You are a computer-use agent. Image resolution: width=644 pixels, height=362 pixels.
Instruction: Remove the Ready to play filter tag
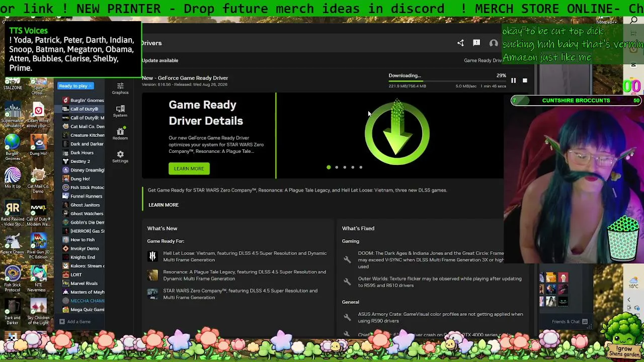(90, 86)
